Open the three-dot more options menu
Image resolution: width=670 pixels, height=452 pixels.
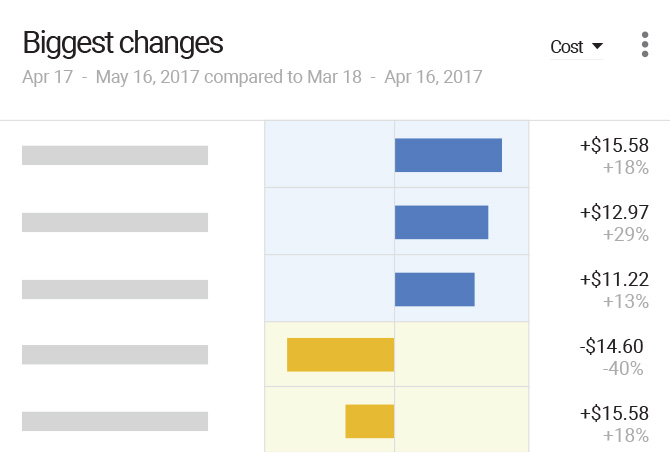coord(645,46)
